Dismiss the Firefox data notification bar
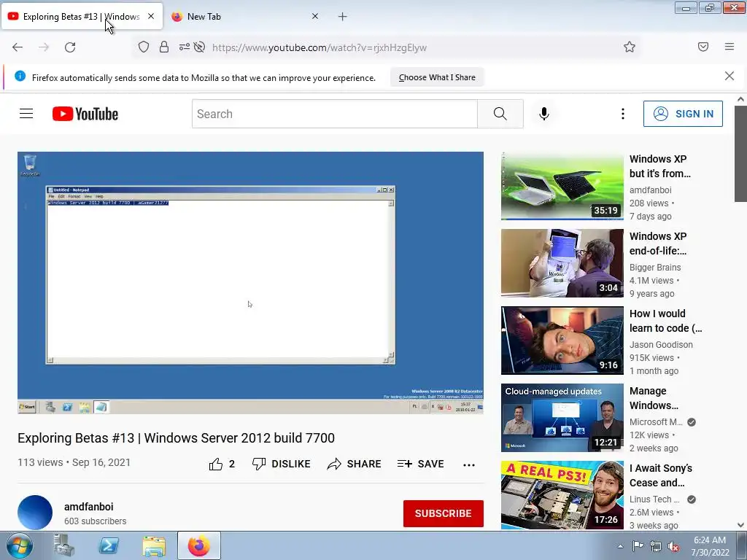This screenshot has width=747, height=560. tap(729, 76)
